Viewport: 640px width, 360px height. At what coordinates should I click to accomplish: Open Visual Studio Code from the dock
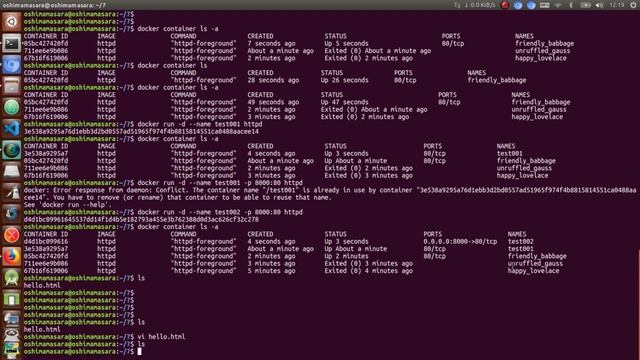pyautogui.click(x=11, y=129)
